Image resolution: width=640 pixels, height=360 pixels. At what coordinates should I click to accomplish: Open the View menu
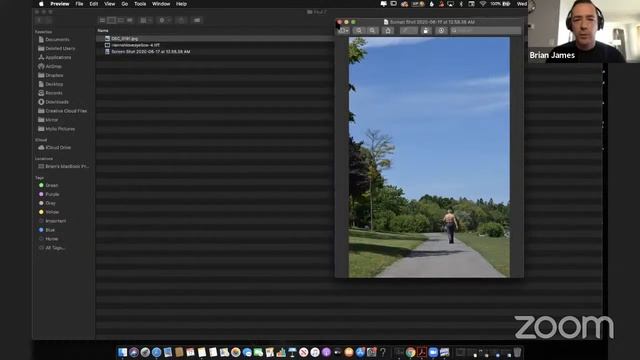109,4
